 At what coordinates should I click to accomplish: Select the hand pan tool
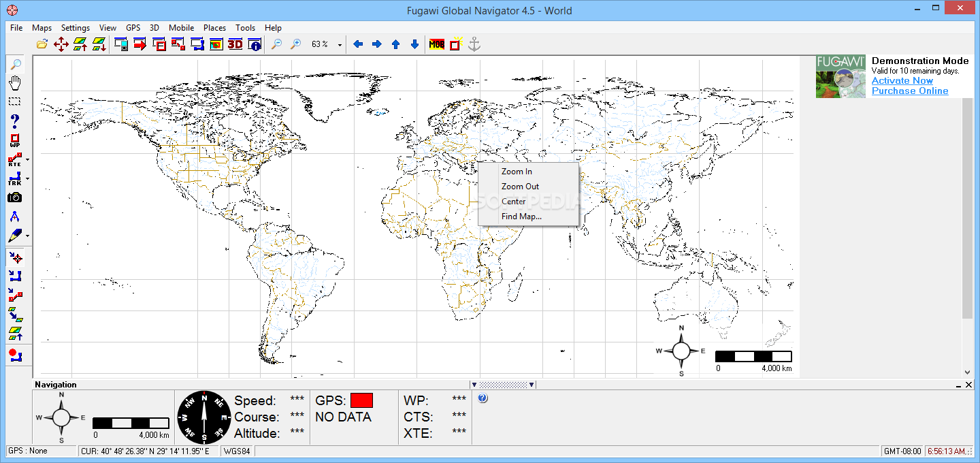pyautogui.click(x=15, y=83)
